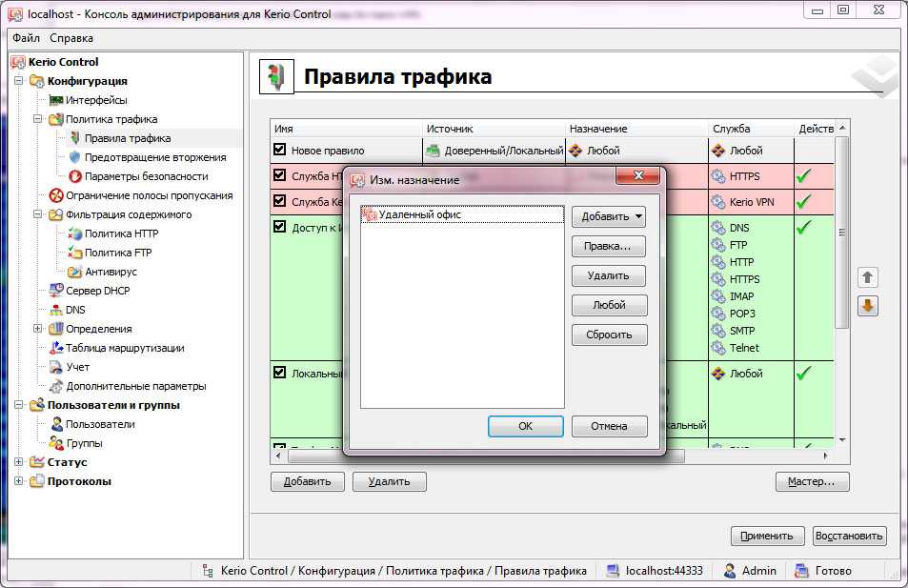Open the Мастер... wizard button
The image size is (908, 588).
[812, 482]
